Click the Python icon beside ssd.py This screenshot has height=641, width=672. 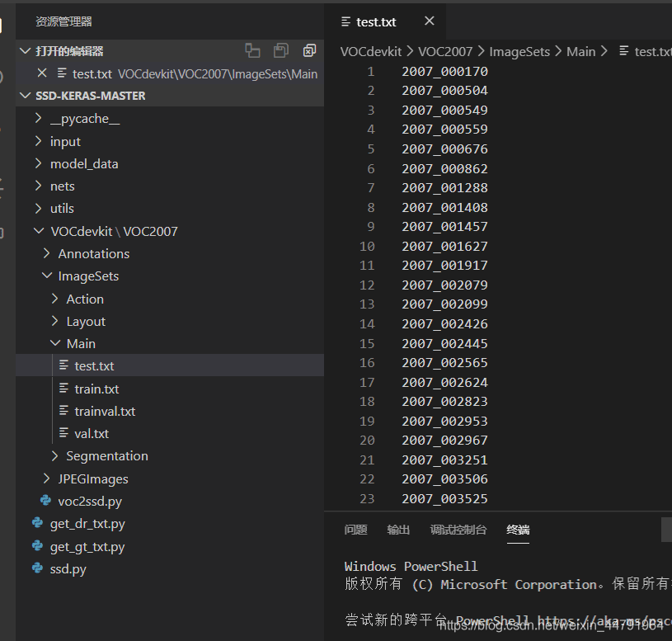(37, 568)
